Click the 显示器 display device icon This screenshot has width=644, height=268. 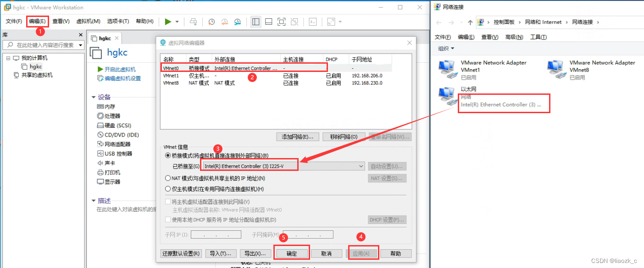pyautogui.click(x=100, y=181)
